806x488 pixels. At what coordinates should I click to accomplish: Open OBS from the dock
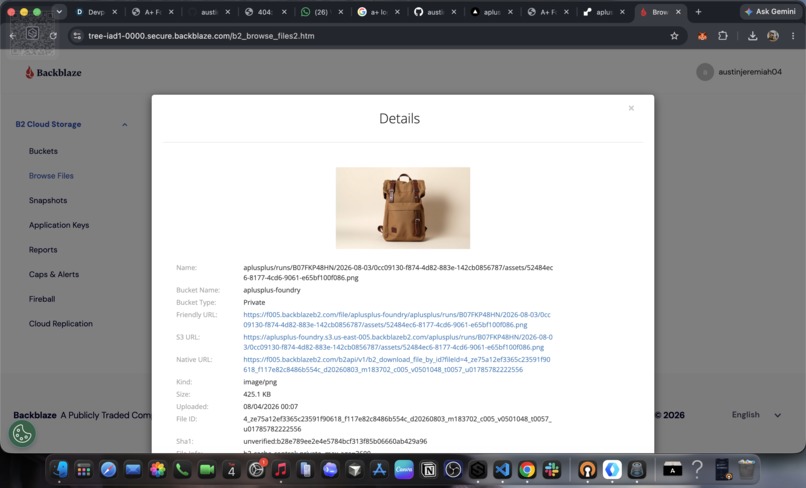[453, 469]
